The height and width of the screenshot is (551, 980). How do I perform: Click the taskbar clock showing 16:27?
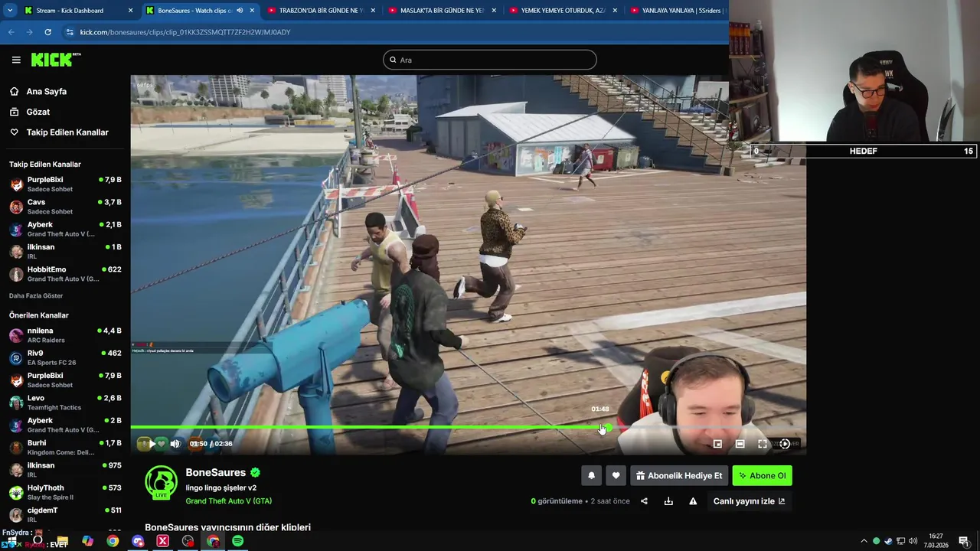(x=936, y=540)
